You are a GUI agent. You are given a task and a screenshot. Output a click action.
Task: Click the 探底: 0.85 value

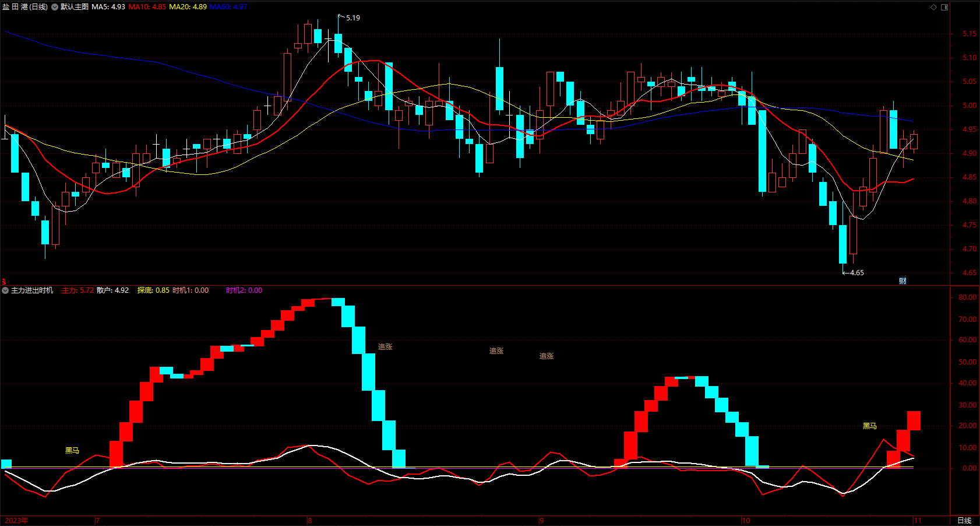tap(154, 290)
